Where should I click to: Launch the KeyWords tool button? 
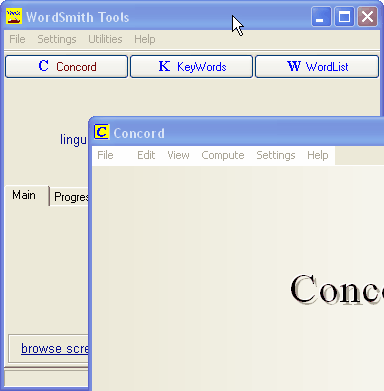click(192, 67)
